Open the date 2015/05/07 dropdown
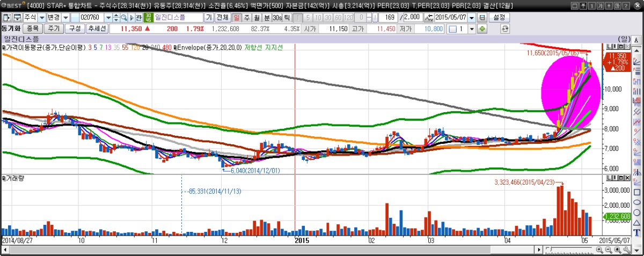 [x=472, y=18]
